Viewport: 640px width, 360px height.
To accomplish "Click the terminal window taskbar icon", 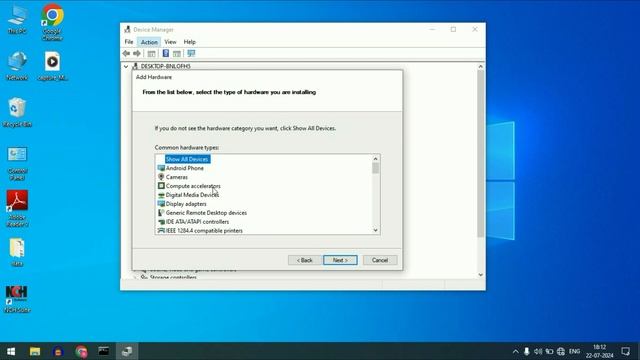I will pos(104,351).
